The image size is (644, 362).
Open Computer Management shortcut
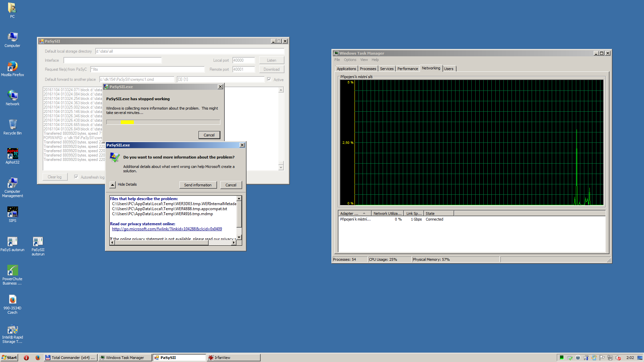(12, 187)
